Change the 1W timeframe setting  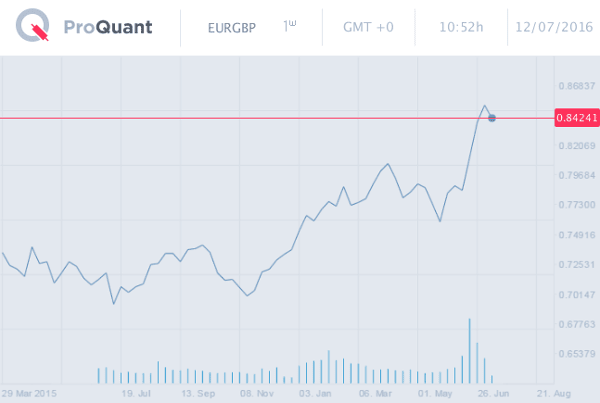pyautogui.click(x=290, y=25)
